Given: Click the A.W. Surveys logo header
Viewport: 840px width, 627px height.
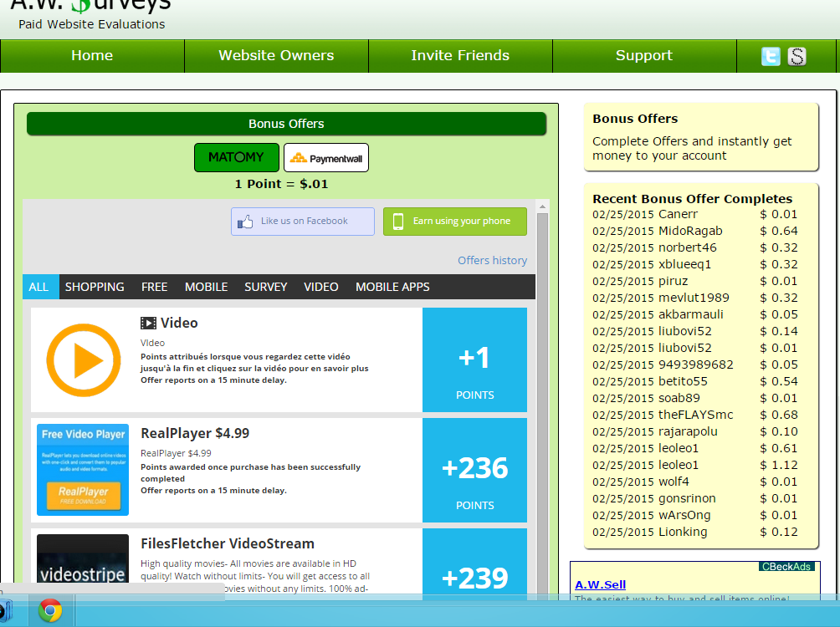Looking at the screenshot, I should pos(91,7).
